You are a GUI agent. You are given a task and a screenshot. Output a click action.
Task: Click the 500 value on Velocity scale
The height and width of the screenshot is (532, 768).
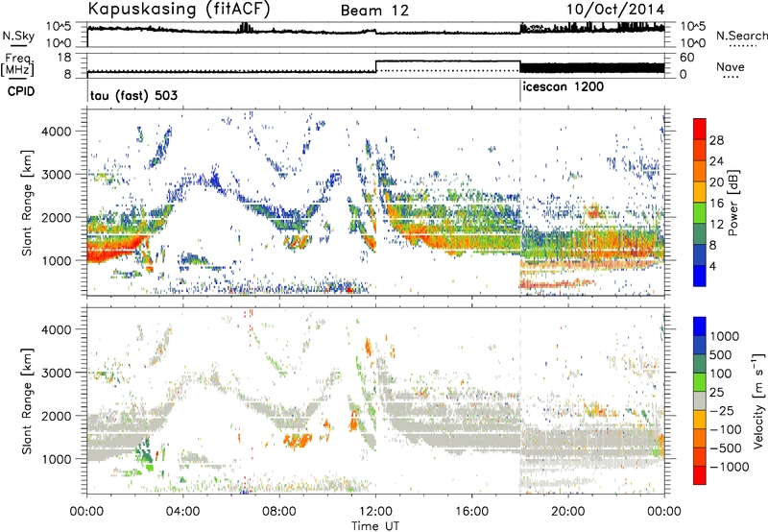click(721, 354)
